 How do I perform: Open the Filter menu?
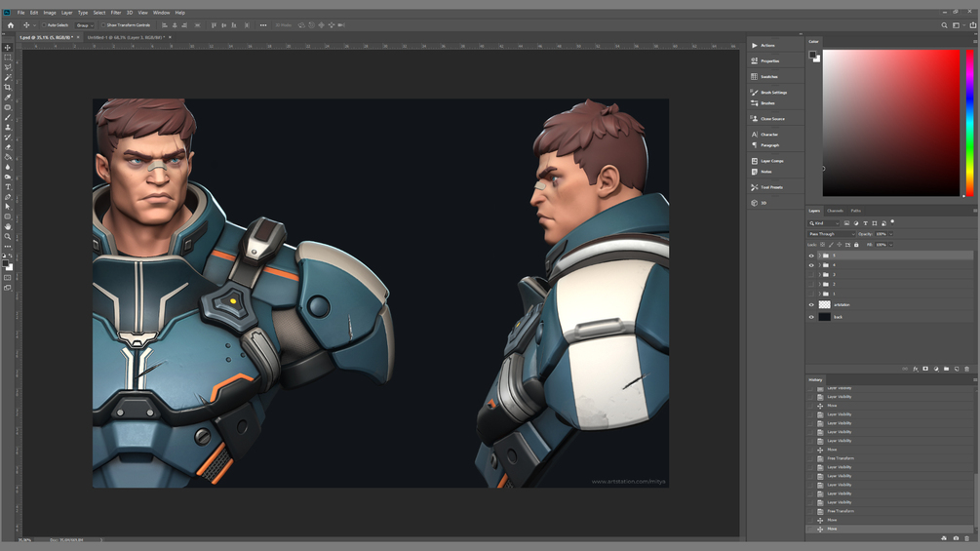pyautogui.click(x=116, y=13)
